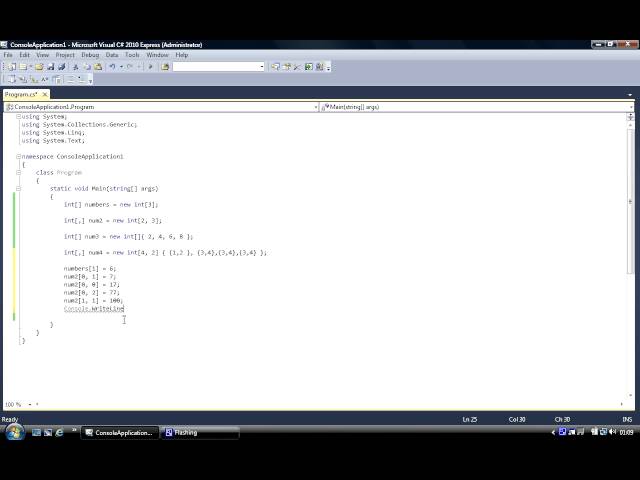Collapse the namespace ConsoleApplication1 block

tap(18, 156)
